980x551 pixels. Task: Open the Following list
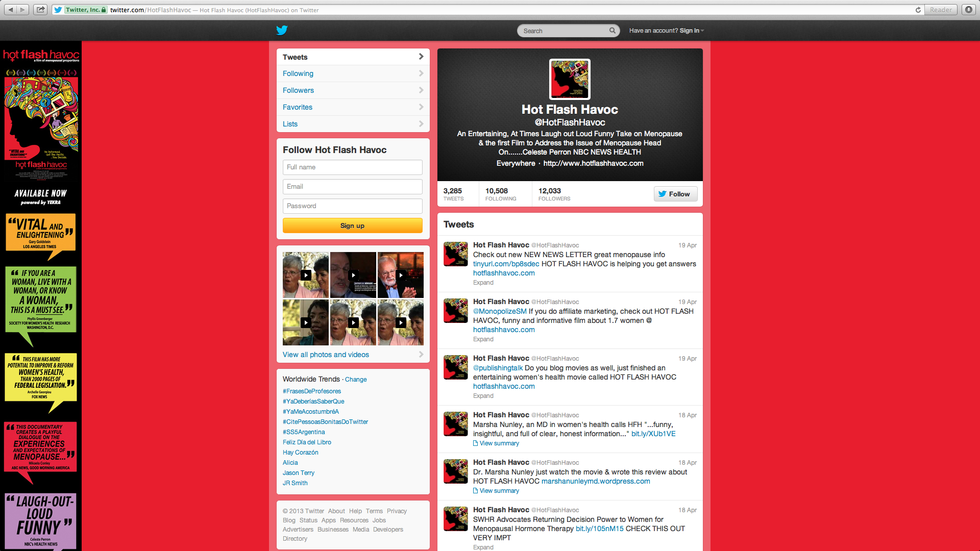pos(353,73)
